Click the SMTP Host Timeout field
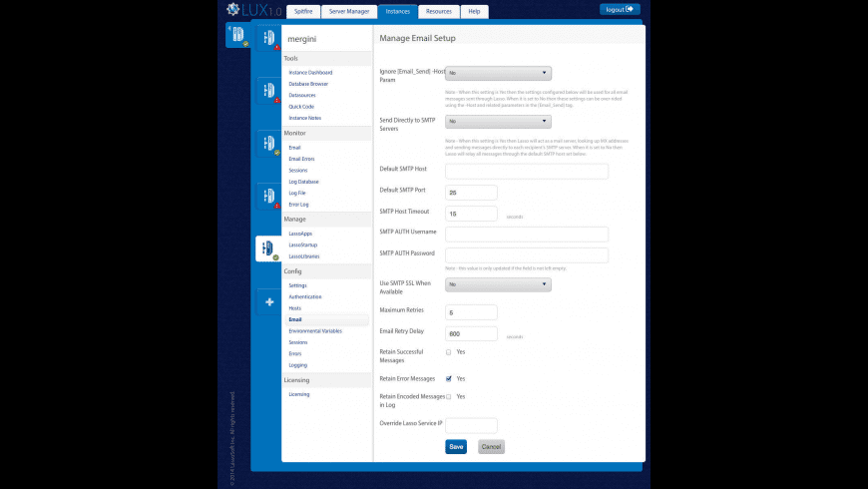This screenshot has width=868, height=489. point(471,214)
